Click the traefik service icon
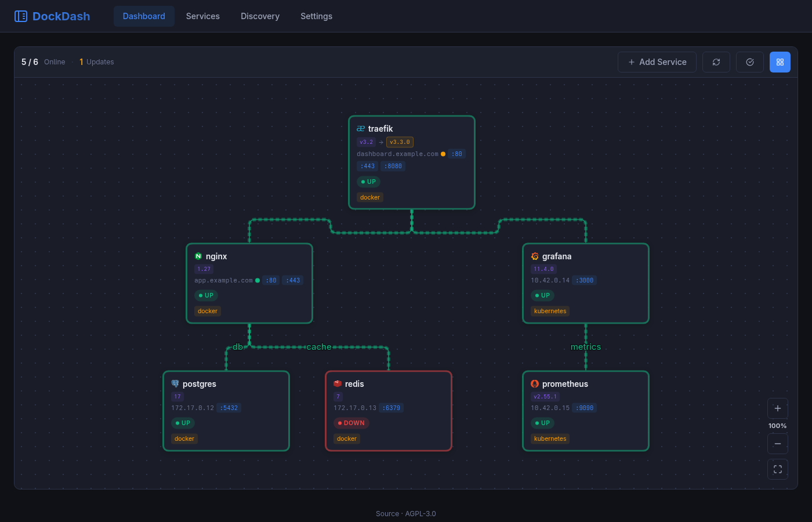Screen dimensions: 812x522 coord(361,129)
